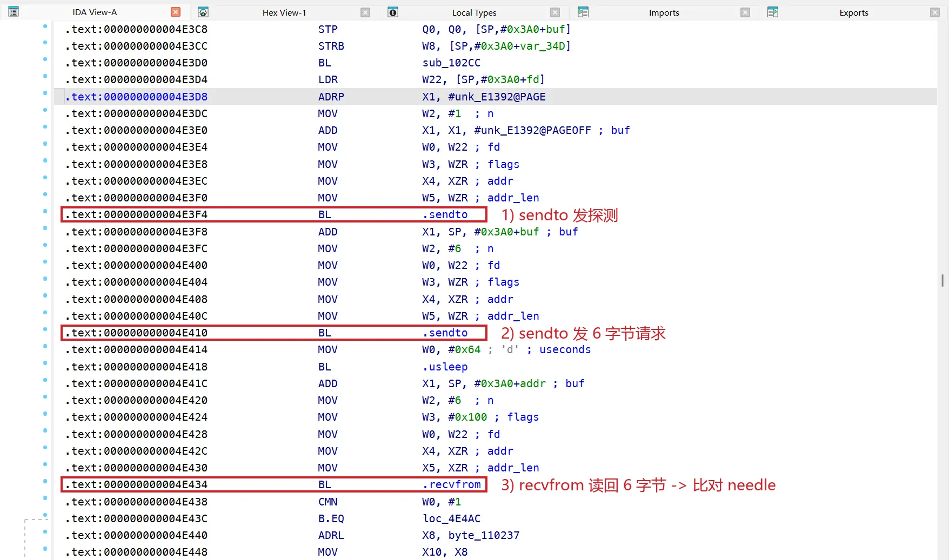Toggle breakpoint dot at address 4E3C8
Image resolution: width=949 pixels, height=560 pixels.
pos(45,26)
